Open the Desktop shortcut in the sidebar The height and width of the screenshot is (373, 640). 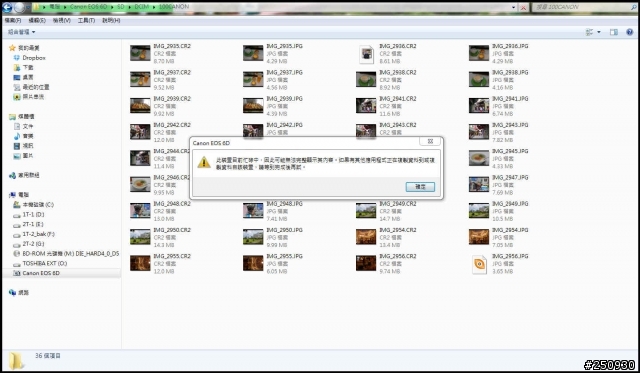28,77
